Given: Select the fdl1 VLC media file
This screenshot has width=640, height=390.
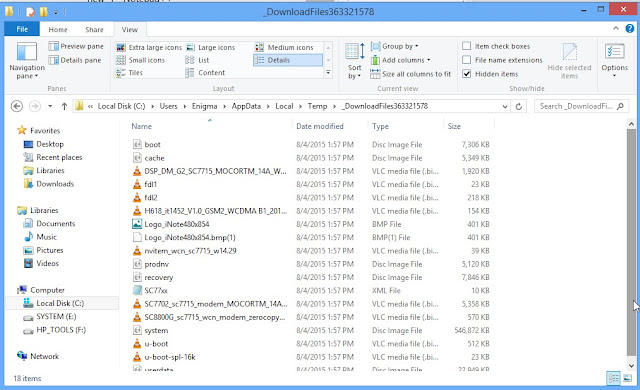Looking at the screenshot, I should click(x=150, y=184).
